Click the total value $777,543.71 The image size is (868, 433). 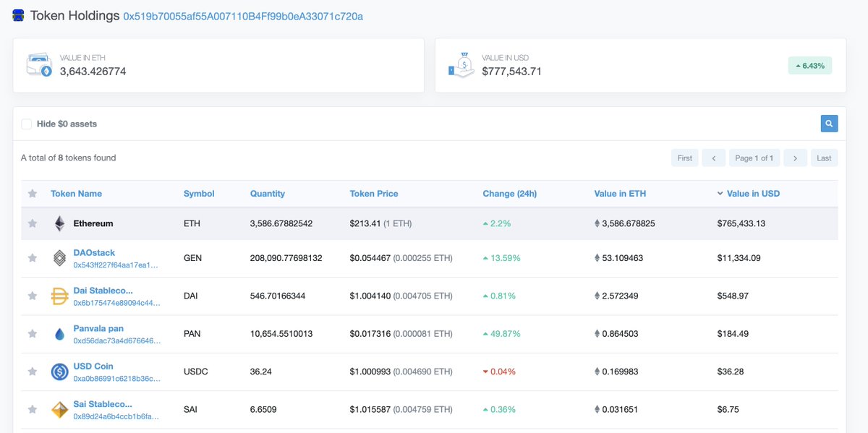pos(512,72)
